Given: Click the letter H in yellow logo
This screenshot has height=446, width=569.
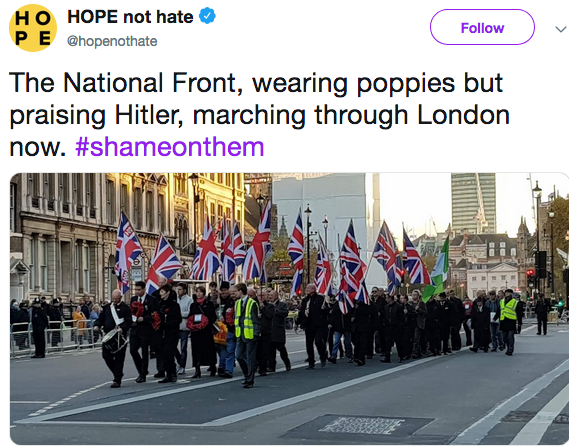Looking at the screenshot, I should pyautogui.click(x=22, y=19).
